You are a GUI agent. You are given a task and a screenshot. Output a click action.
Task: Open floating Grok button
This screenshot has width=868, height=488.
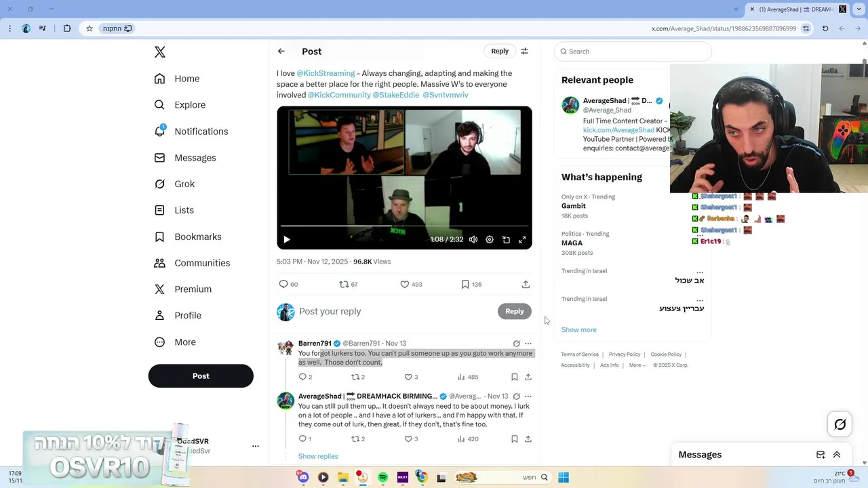840,425
